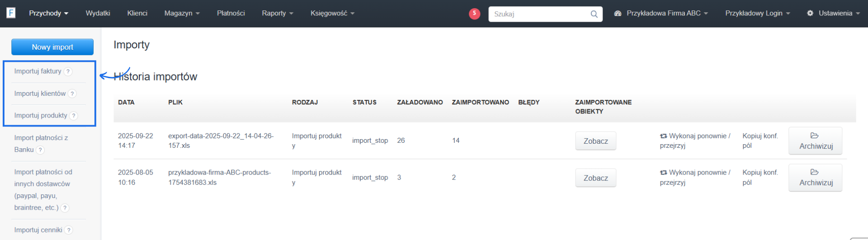Click the help icon beside Importuj produkty
The image size is (868, 240).
tap(74, 116)
